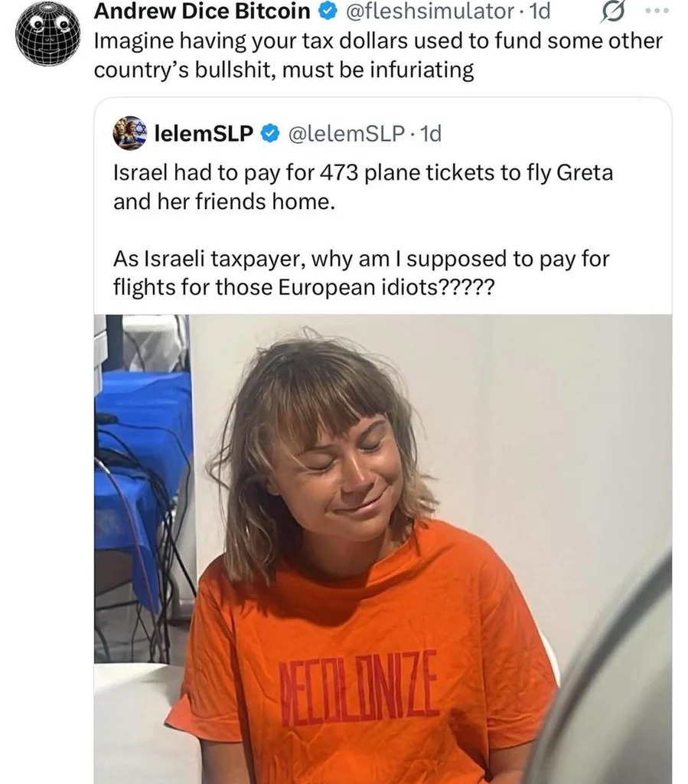Click the 'As Israeli taxpayer' paragraph
This screenshot has height=784, width=688.
point(360,260)
